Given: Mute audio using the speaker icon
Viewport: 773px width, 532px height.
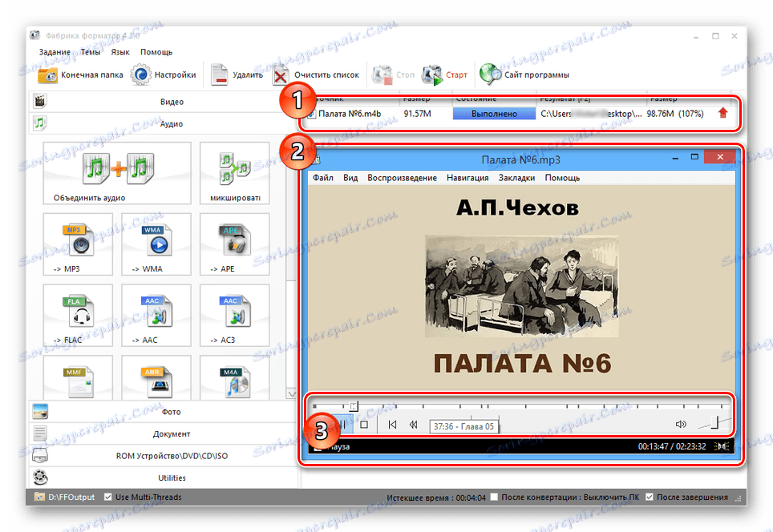Looking at the screenshot, I should (x=681, y=424).
